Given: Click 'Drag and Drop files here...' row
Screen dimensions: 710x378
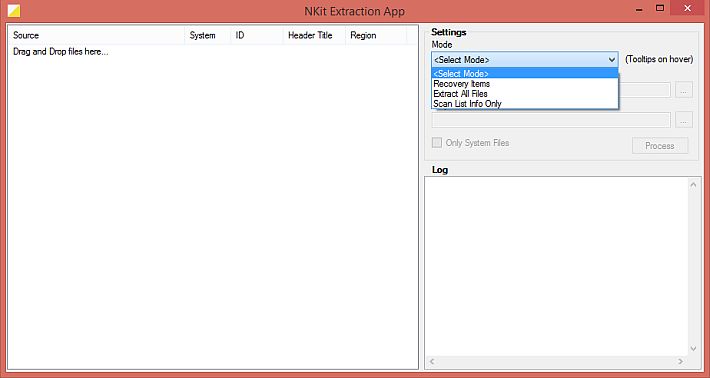Looking at the screenshot, I should coord(61,52).
